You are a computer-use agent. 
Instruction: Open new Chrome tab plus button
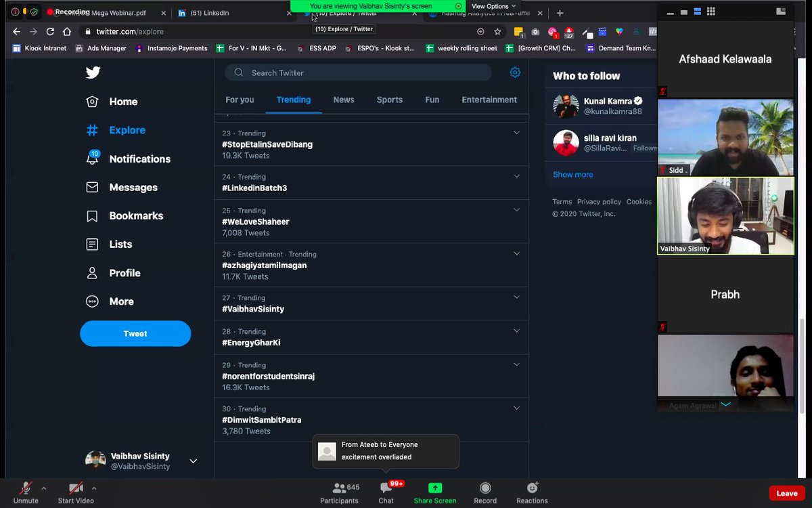click(560, 13)
